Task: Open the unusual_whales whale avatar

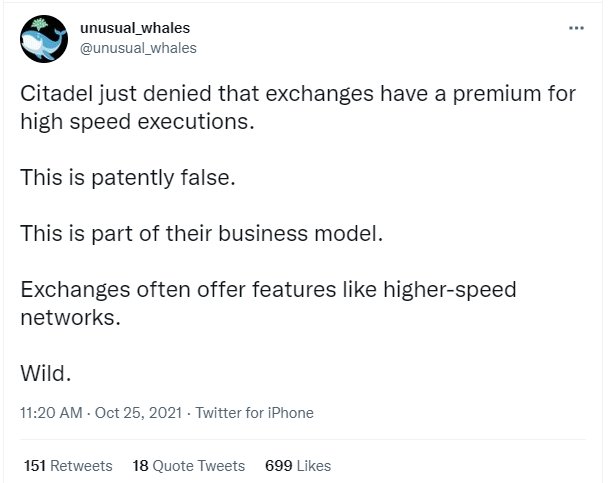Action: [44, 39]
